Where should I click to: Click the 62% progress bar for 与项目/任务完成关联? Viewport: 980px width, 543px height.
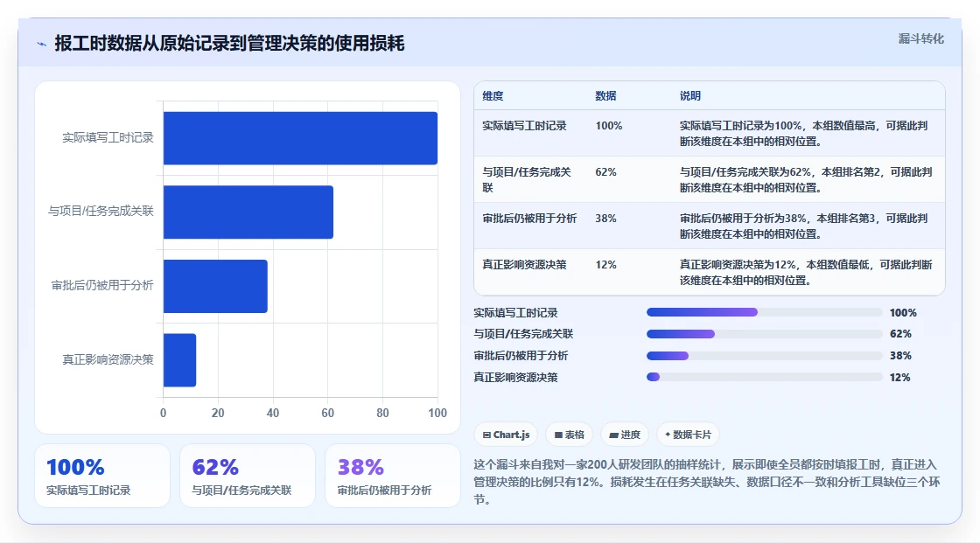[765, 334]
